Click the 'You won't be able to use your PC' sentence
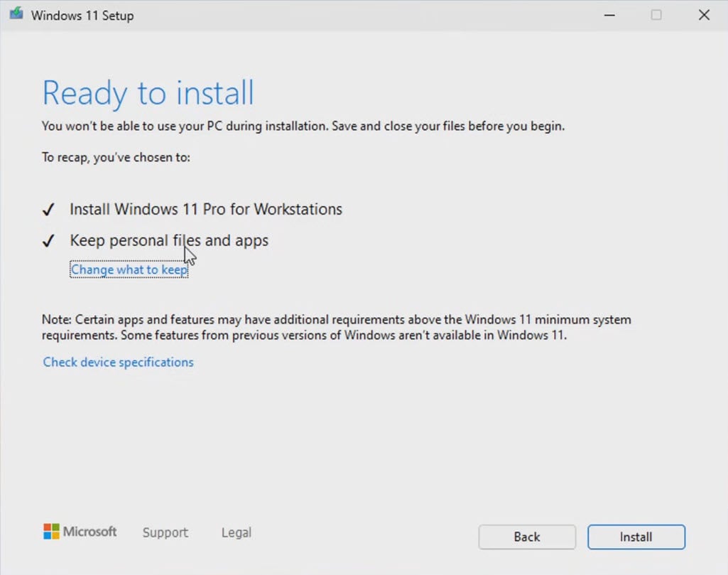The width and height of the screenshot is (728, 575). tap(303, 127)
